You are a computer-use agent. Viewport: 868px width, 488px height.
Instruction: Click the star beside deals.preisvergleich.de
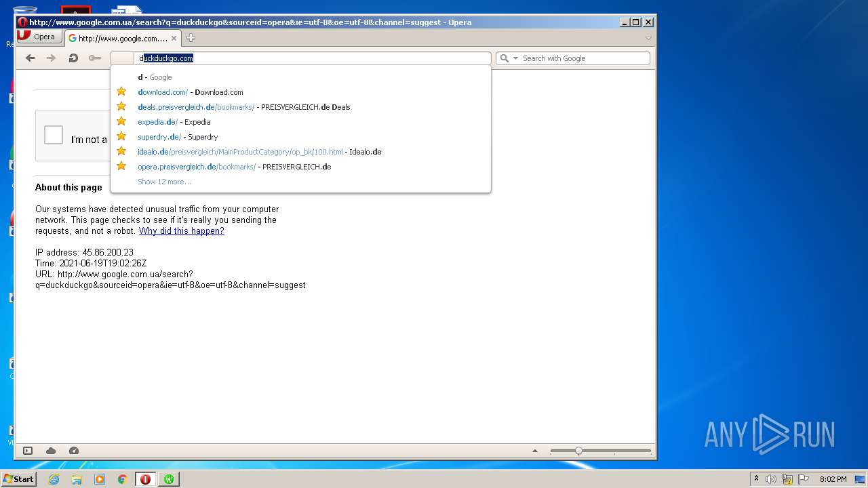click(121, 106)
